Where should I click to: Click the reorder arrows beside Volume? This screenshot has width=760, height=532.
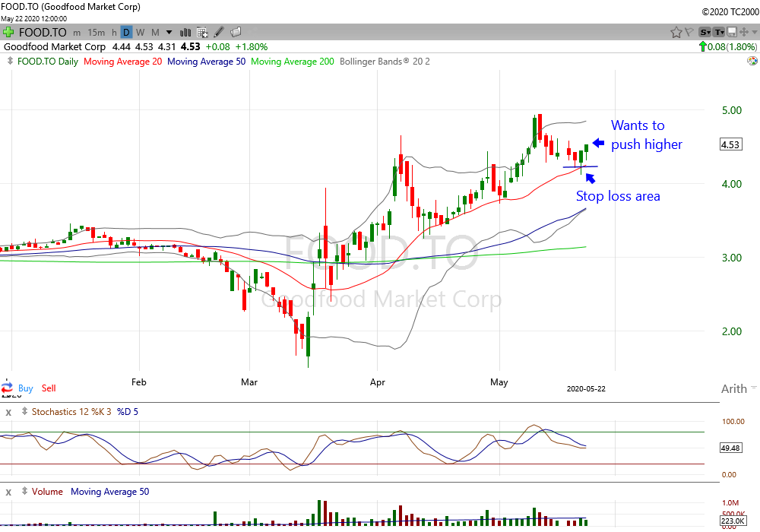(24, 491)
